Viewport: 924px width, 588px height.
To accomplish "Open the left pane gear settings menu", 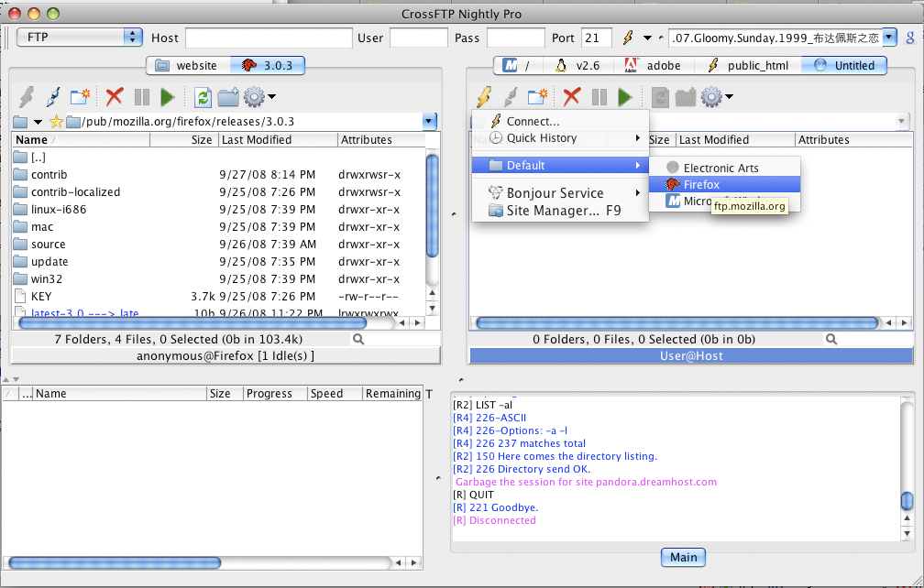I will point(259,97).
